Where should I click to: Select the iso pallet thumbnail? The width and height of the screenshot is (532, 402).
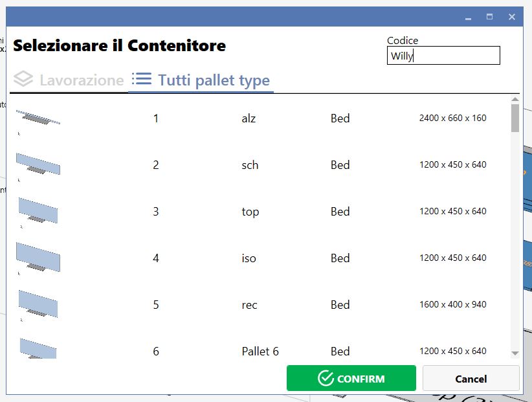click(38, 257)
